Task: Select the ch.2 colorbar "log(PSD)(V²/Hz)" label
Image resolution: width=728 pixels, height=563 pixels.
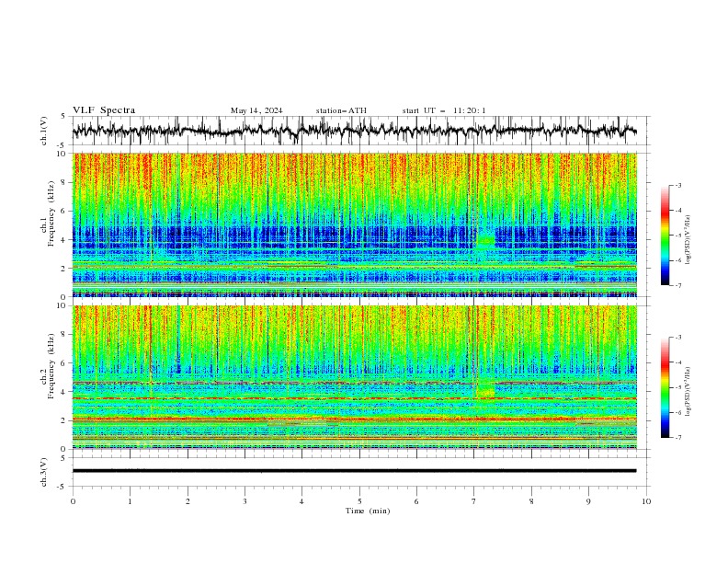Action: [x=688, y=391]
